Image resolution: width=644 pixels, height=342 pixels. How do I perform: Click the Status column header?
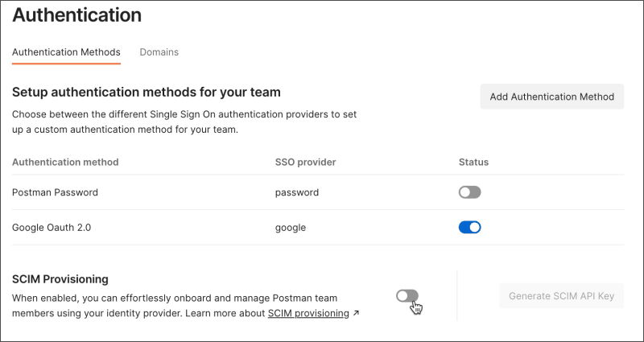pyautogui.click(x=473, y=162)
